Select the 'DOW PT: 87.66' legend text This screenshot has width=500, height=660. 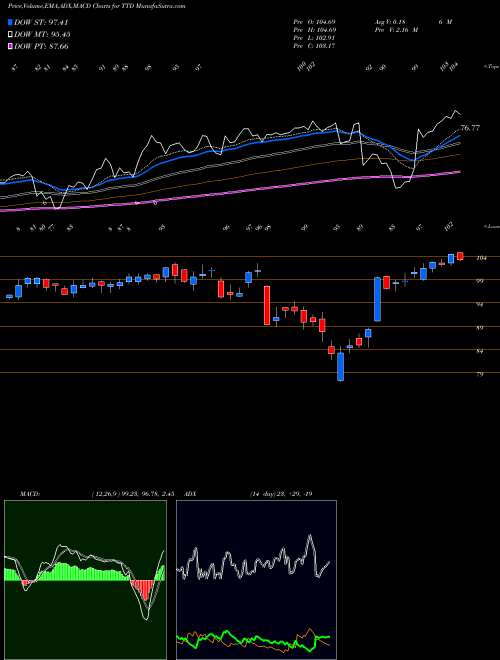(x=41, y=46)
